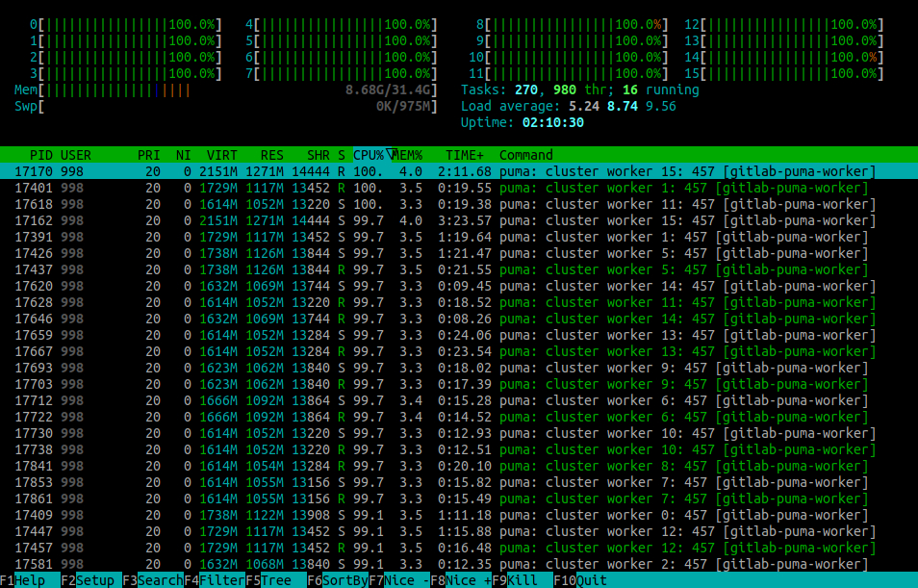Click F7 Nice - to lower niceness

(398, 580)
